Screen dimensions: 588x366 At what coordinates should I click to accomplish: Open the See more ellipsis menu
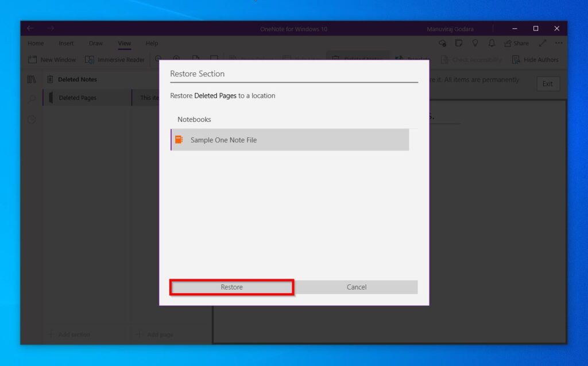(558, 43)
